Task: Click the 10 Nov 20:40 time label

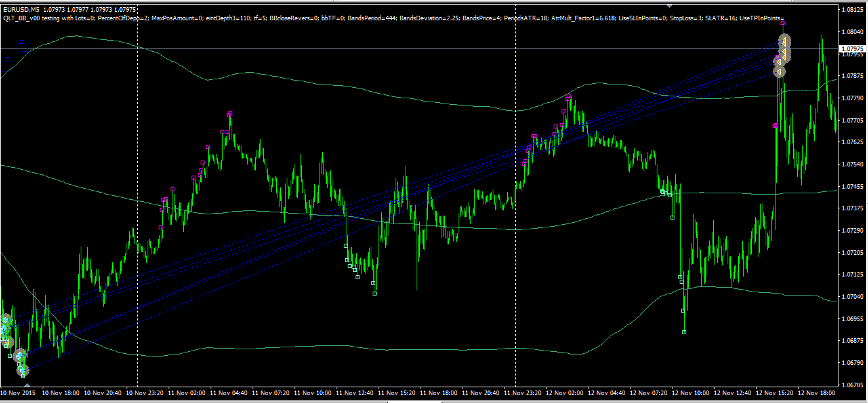Action: [104, 393]
